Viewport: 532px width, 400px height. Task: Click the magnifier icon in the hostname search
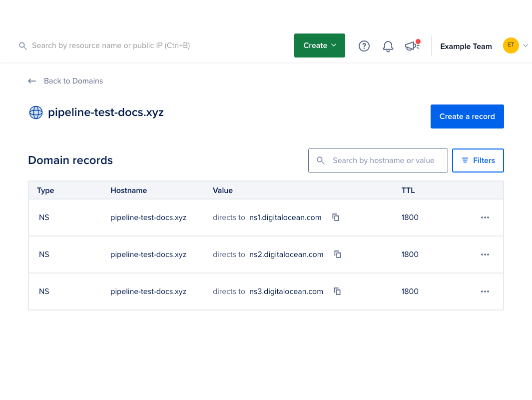tap(321, 160)
